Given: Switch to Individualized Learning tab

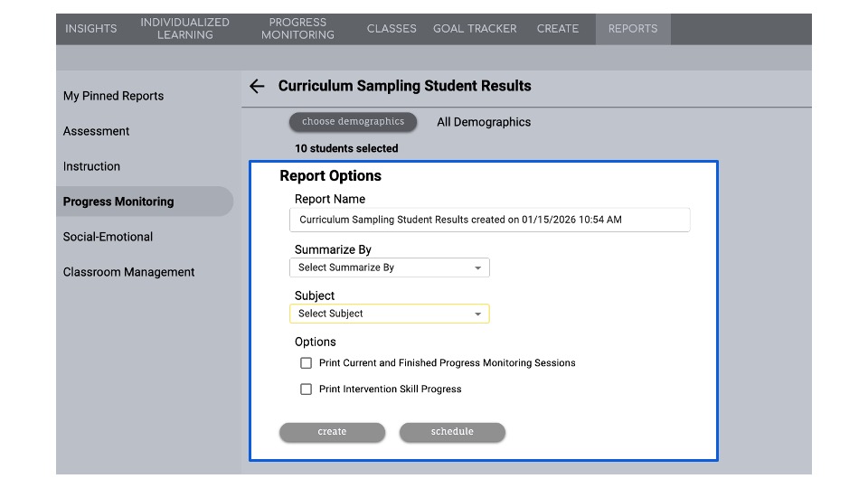Looking at the screenshot, I should coord(184,29).
